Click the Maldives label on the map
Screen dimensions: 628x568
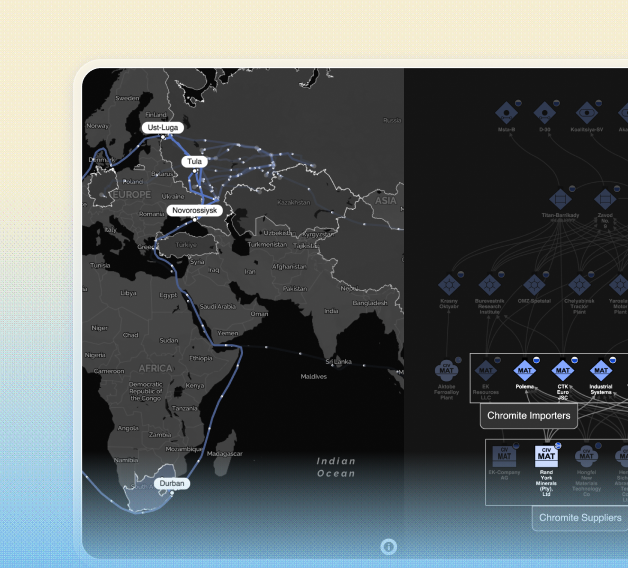[314, 377]
